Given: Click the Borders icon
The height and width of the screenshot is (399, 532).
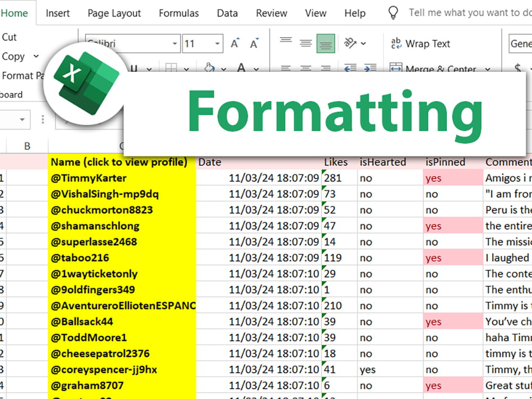Looking at the screenshot, I should (x=171, y=68).
